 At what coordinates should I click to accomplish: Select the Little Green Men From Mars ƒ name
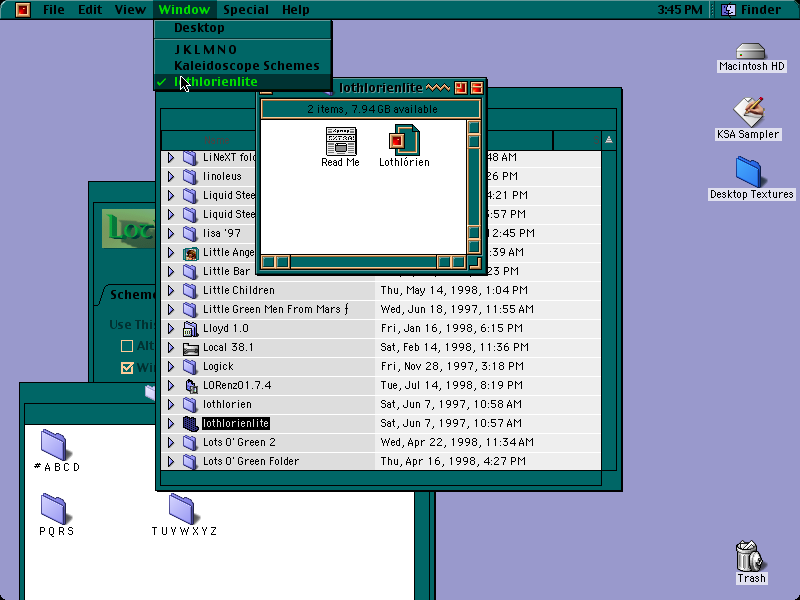tap(276, 310)
